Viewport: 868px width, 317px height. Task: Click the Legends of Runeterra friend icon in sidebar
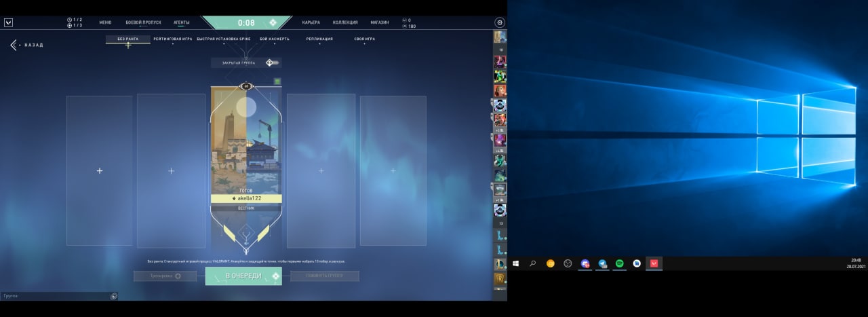pyautogui.click(x=500, y=280)
